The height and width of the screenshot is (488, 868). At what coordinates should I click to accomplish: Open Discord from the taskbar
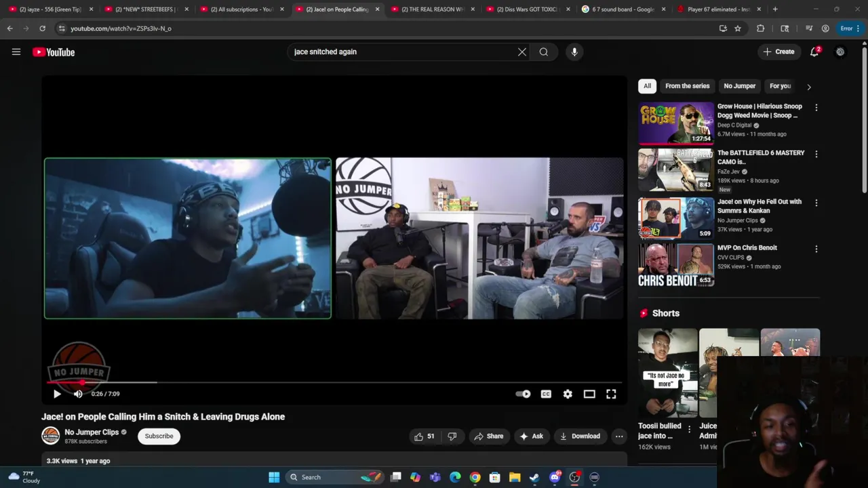[555, 477]
